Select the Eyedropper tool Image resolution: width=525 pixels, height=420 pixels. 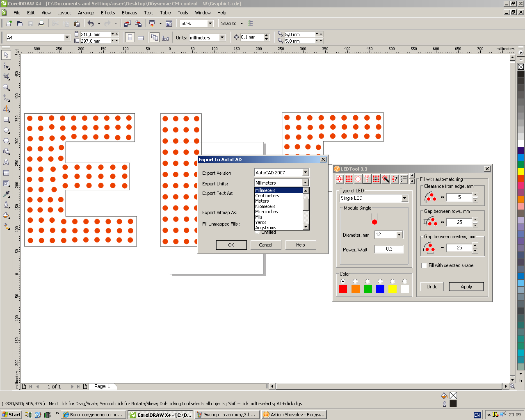6,194
